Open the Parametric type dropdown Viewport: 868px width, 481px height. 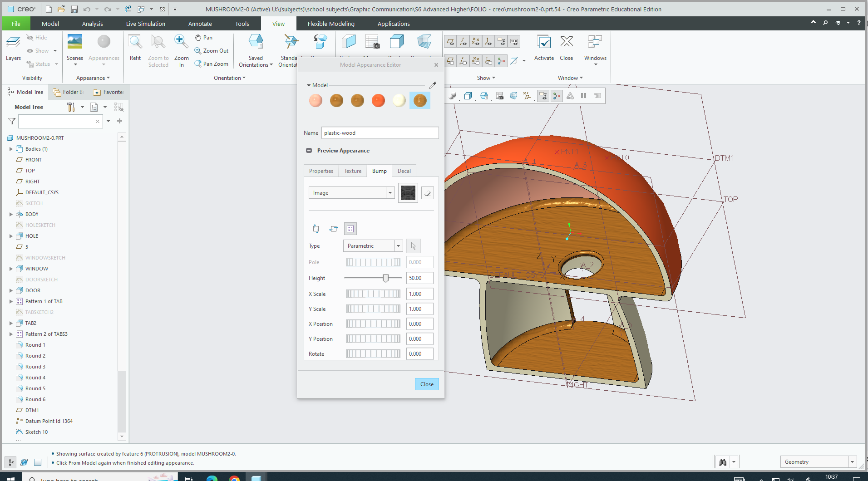click(398, 245)
